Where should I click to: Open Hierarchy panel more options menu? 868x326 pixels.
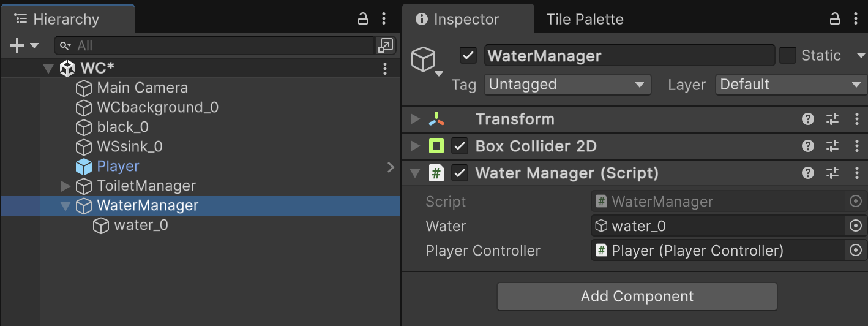(384, 19)
